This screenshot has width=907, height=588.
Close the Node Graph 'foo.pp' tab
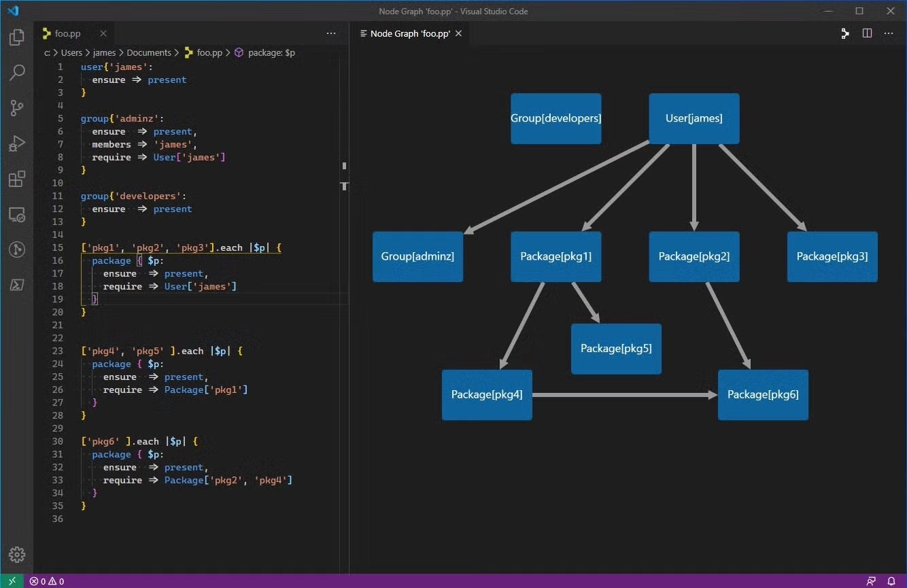[459, 33]
